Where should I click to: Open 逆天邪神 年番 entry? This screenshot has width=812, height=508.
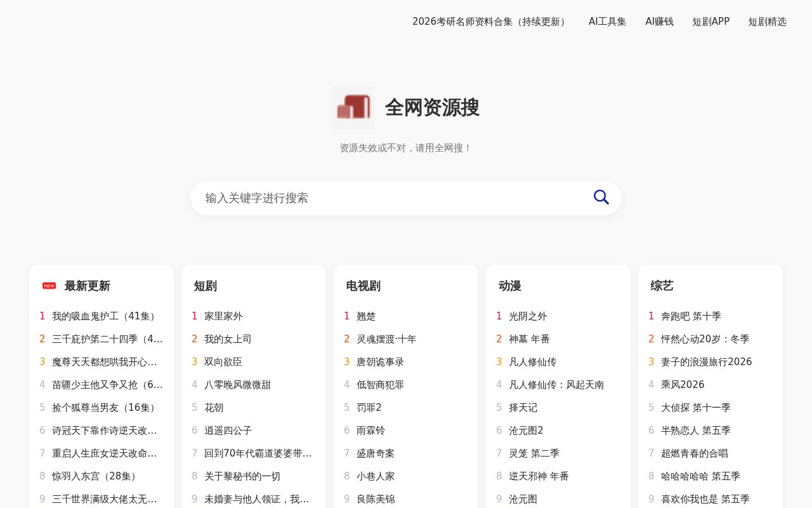click(x=539, y=476)
